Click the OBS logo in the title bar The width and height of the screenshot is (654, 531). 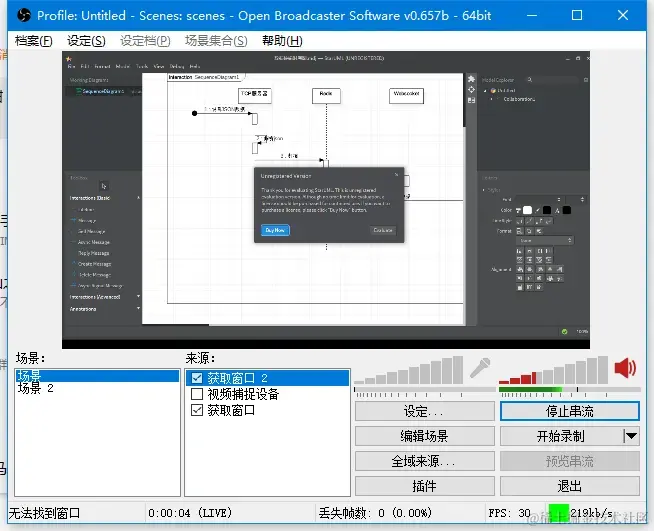(x=24, y=15)
